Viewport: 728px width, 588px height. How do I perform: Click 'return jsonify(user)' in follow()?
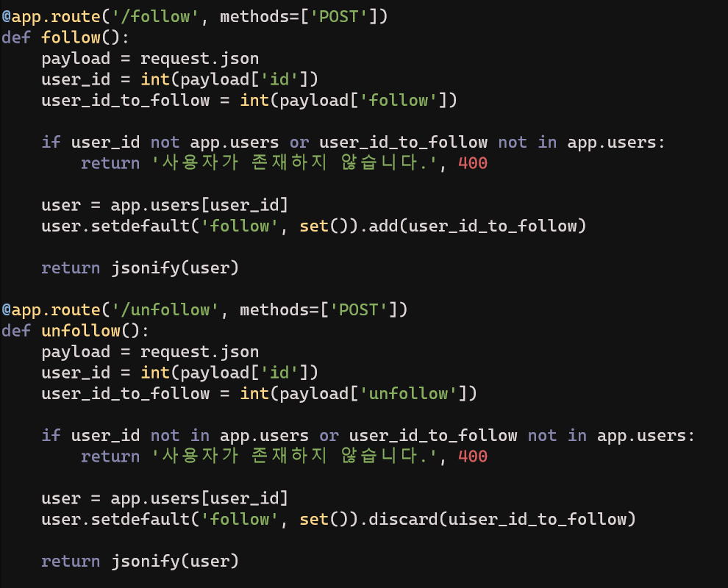click(x=140, y=268)
